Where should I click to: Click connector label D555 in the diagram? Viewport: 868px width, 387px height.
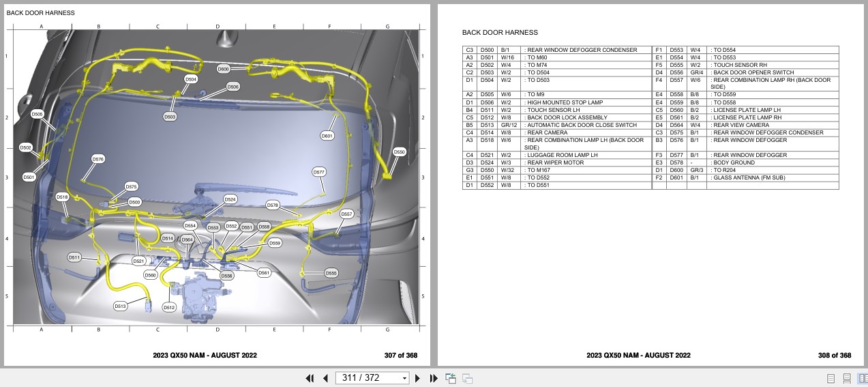click(331, 272)
